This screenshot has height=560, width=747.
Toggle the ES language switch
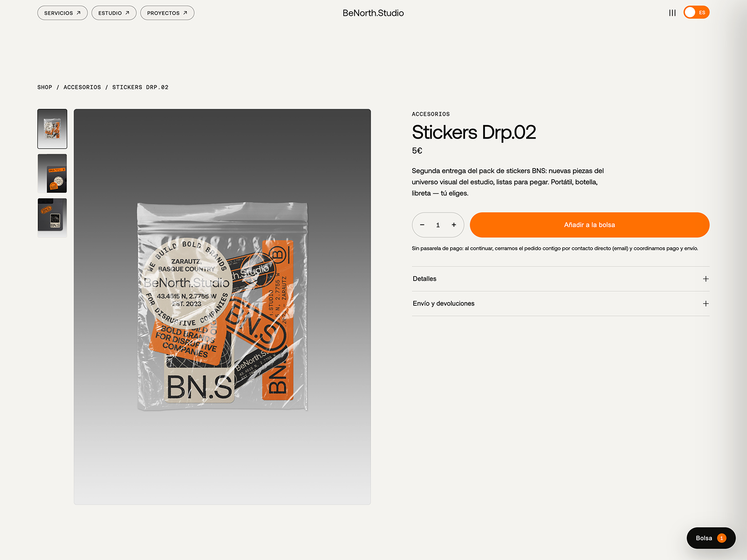(x=696, y=13)
